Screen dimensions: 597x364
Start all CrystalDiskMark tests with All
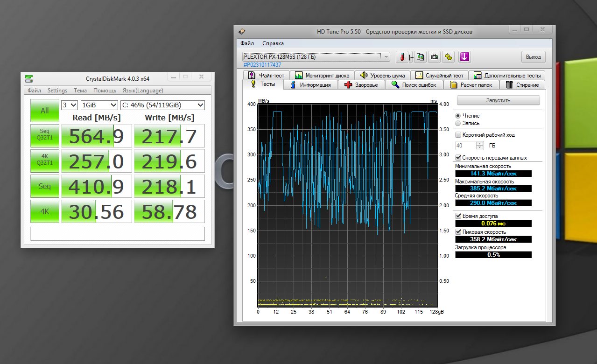click(x=44, y=111)
